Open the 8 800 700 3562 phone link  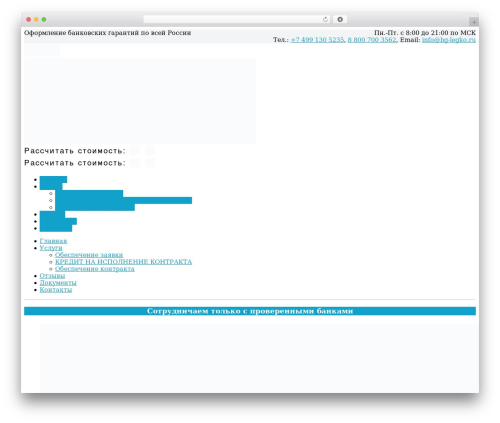pyautogui.click(x=372, y=40)
